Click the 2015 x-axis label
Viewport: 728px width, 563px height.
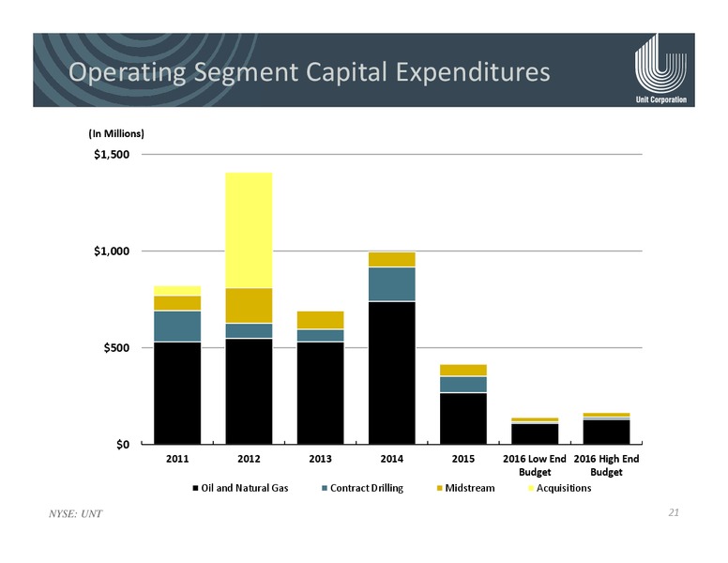click(x=463, y=459)
